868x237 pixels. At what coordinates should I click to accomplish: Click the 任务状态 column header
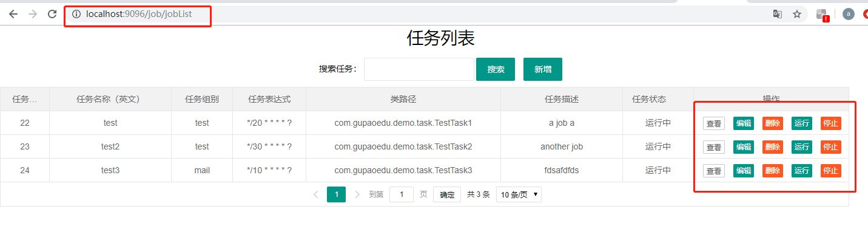(658, 99)
